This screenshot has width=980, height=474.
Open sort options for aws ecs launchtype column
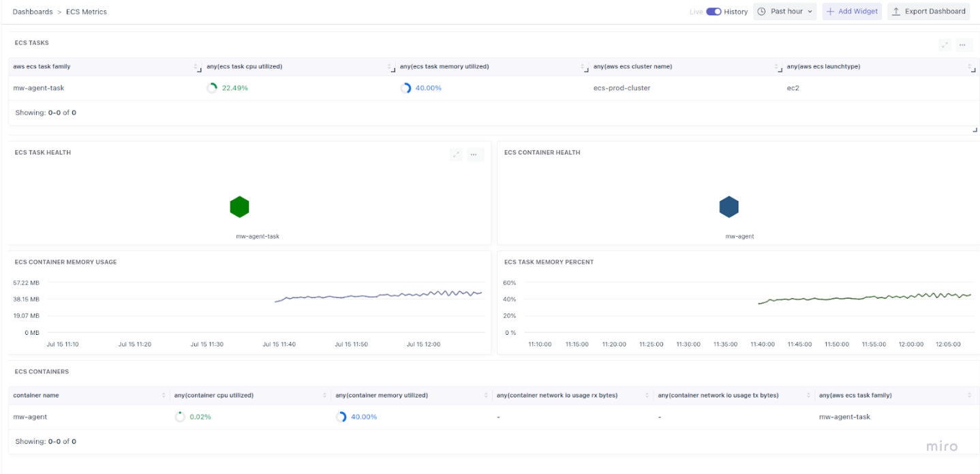(970, 66)
